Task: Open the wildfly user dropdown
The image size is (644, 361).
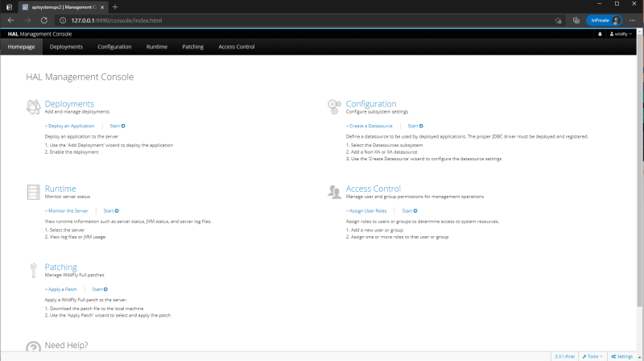Action: pyautogui.click(x=621, y=34)
